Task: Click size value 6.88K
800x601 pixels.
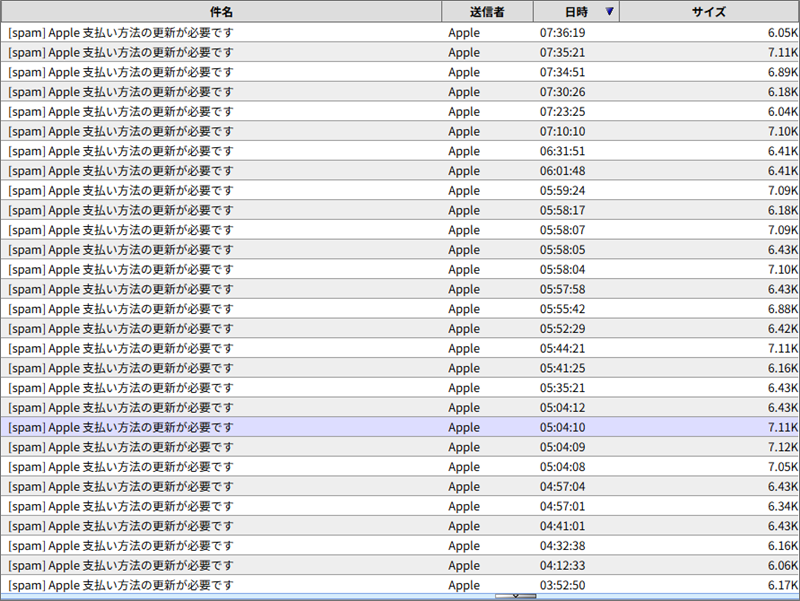Action: click(783, 309)
